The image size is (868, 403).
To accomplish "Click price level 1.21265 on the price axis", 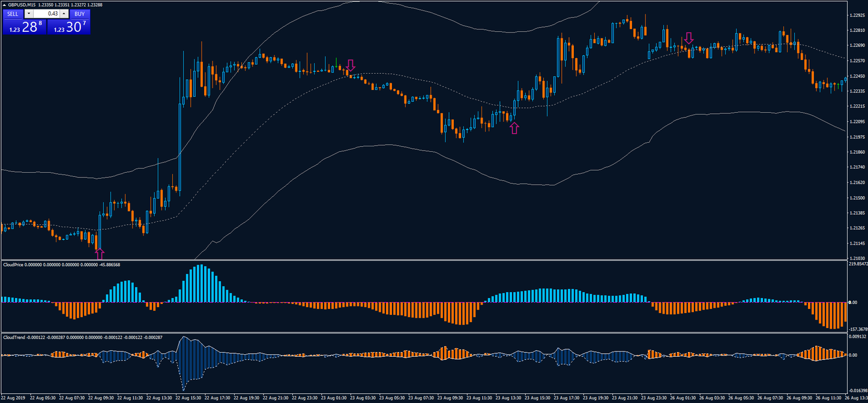I will pos(857,228).
